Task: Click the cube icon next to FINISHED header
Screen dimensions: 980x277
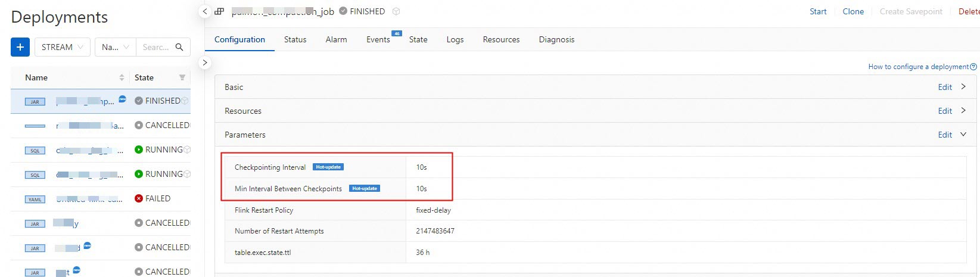Action: (x=396, y=11)
